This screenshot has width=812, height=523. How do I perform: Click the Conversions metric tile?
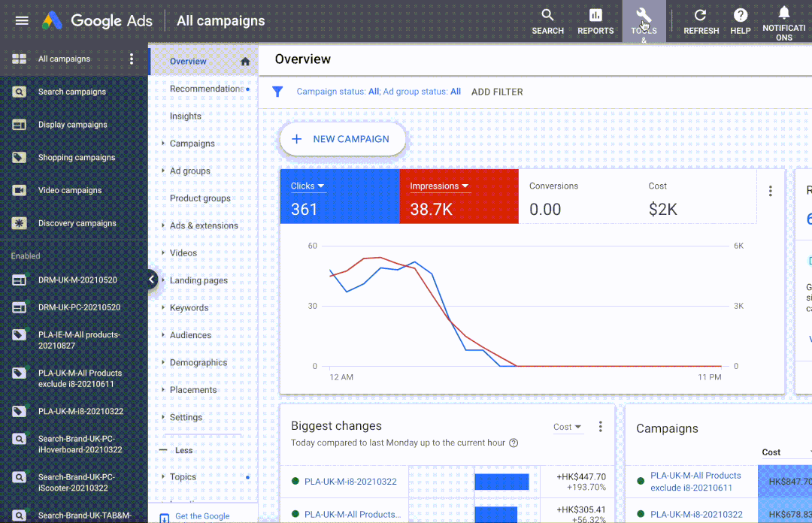click(x=577, y=197)
